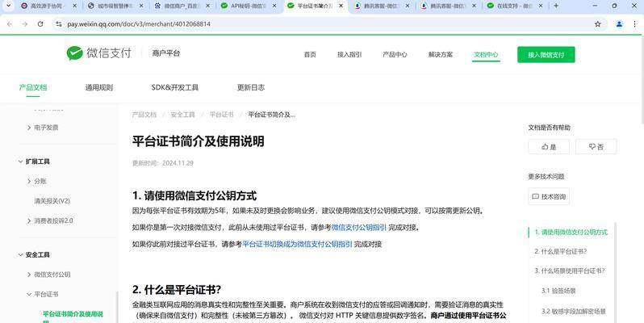This screenshot has height=323, width=644.
Task: Jump to 3.2 敏感字段加解密场景 in the outline
Action: [x=573, y=312]
